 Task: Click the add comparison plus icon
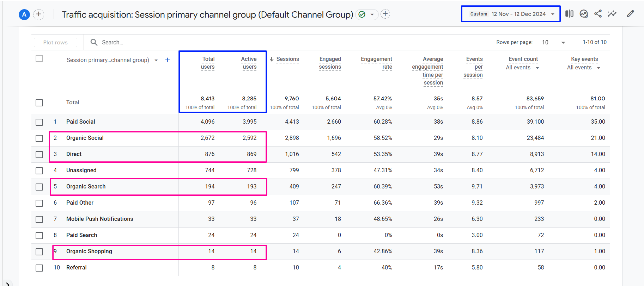(38, 14)
